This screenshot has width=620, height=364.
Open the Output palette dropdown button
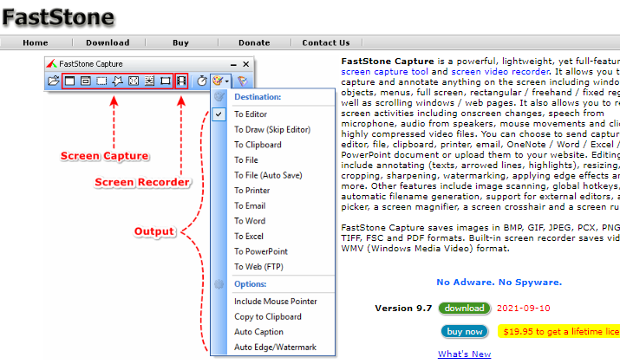tap(220, 81)
